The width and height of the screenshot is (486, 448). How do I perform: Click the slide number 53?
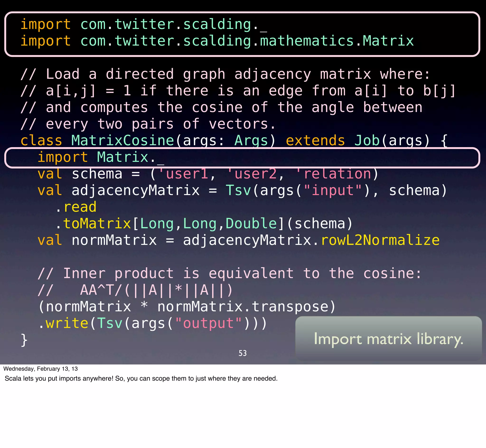click(243, 353)
